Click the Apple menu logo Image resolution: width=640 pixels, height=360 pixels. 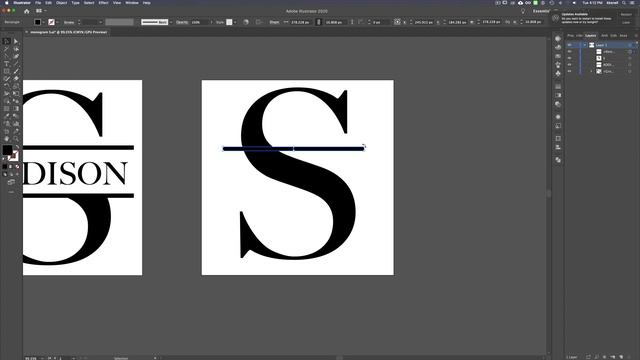tap(7, 3)
